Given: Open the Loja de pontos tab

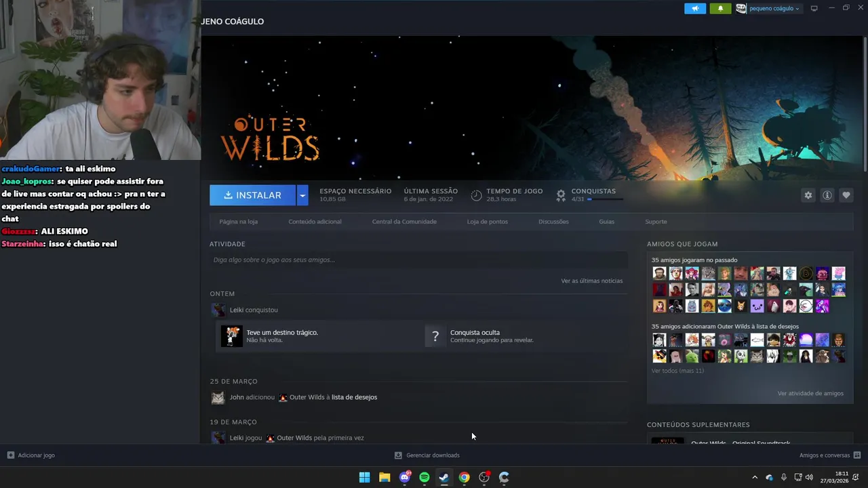Looking at the screenshot, I should [487, 222].
